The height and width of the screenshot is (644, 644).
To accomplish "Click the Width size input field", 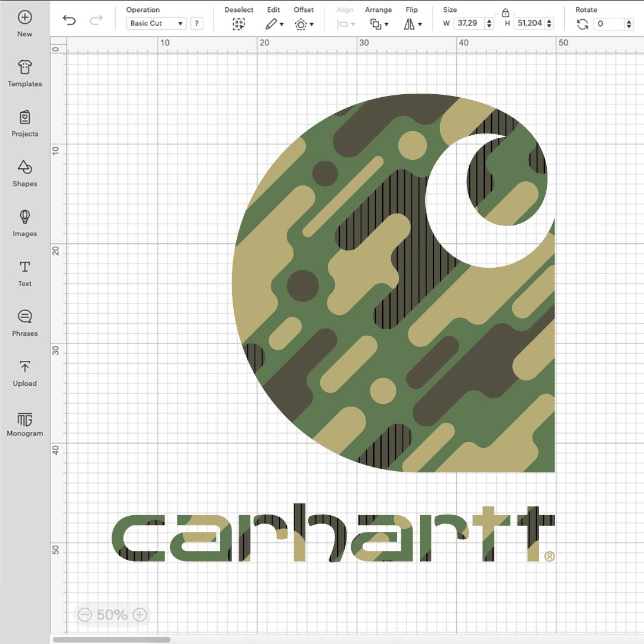I will coord(469,23).
